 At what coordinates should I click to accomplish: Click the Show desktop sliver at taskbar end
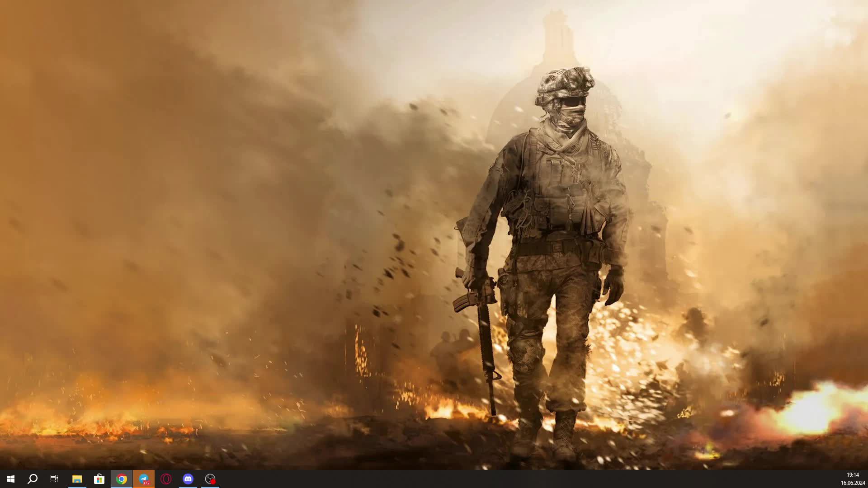point(867,479)
